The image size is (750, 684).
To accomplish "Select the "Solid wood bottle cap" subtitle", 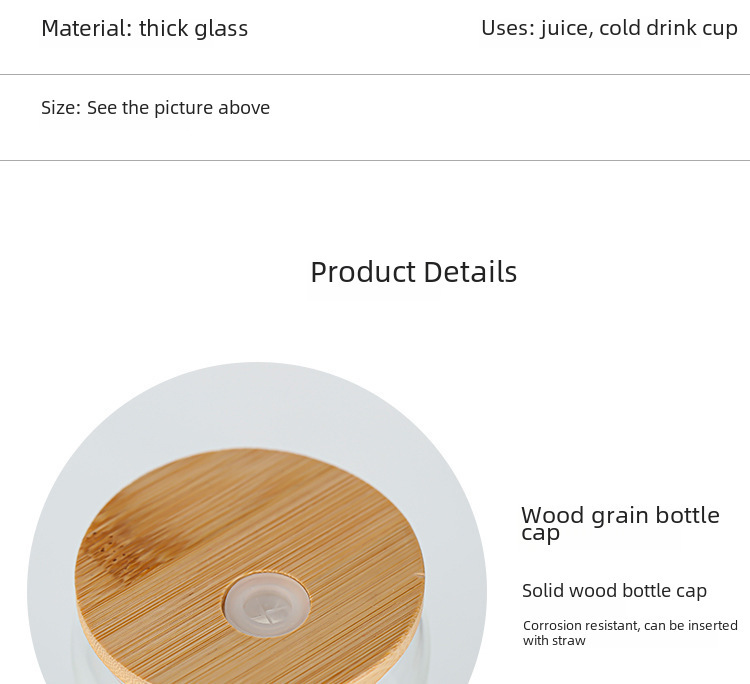I will [x=614, y=591].
